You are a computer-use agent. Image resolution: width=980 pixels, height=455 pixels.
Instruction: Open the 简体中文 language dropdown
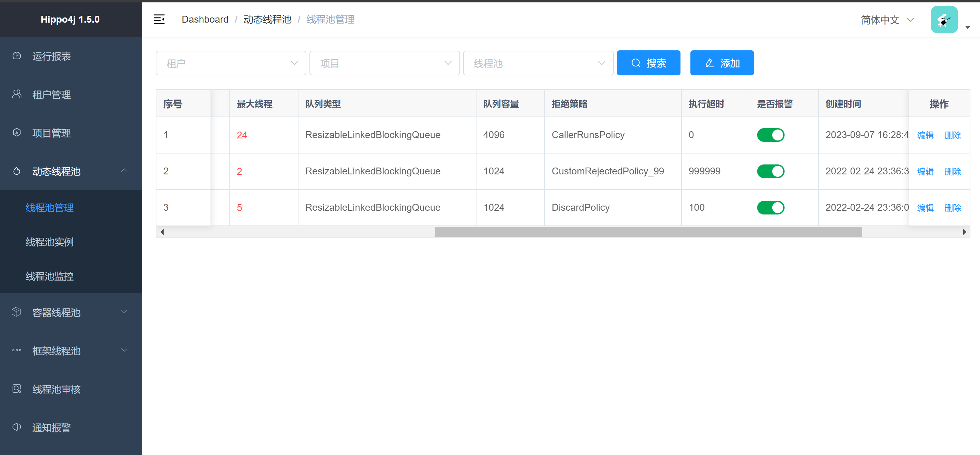(x=887, y=20)
